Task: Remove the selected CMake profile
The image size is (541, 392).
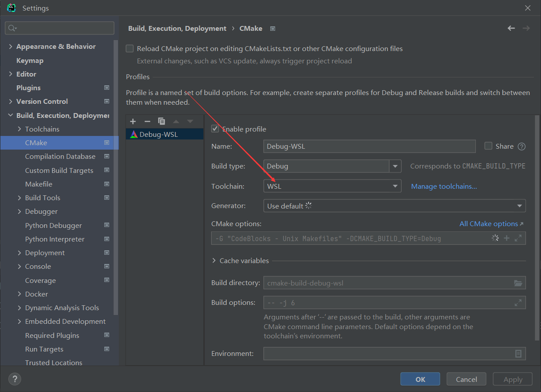Action: click(x=147, y=121)
